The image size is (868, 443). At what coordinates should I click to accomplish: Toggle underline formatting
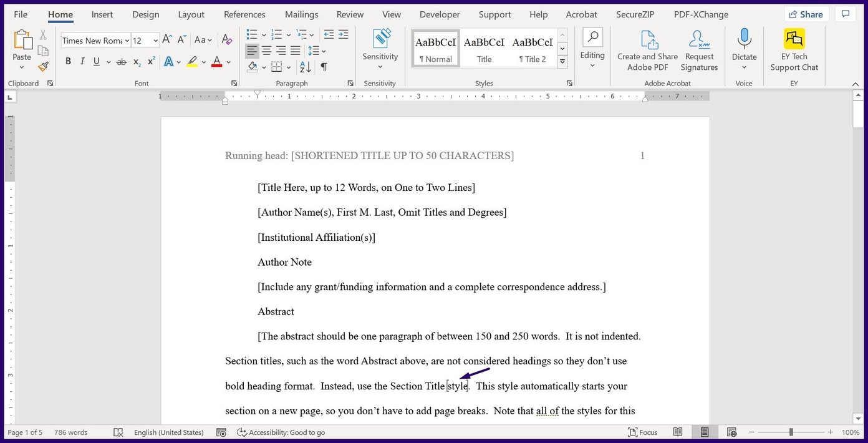pos(97,61)
